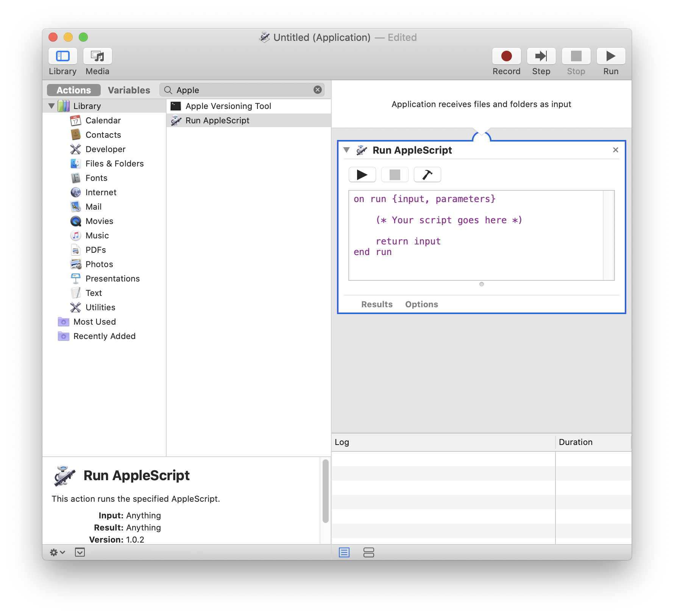Collapse the Library tree
The width and height of the screenshot is (674, 616).
51,106
